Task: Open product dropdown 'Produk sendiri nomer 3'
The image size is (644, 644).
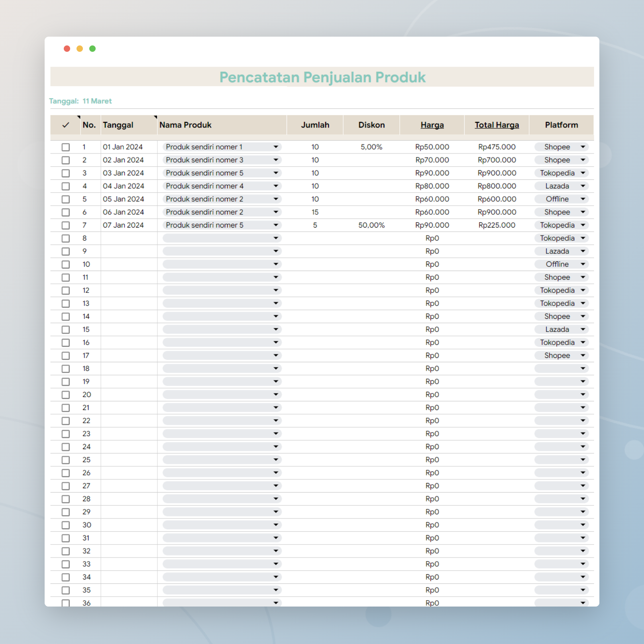Action: pyautogui.click(x=222, y=160)
